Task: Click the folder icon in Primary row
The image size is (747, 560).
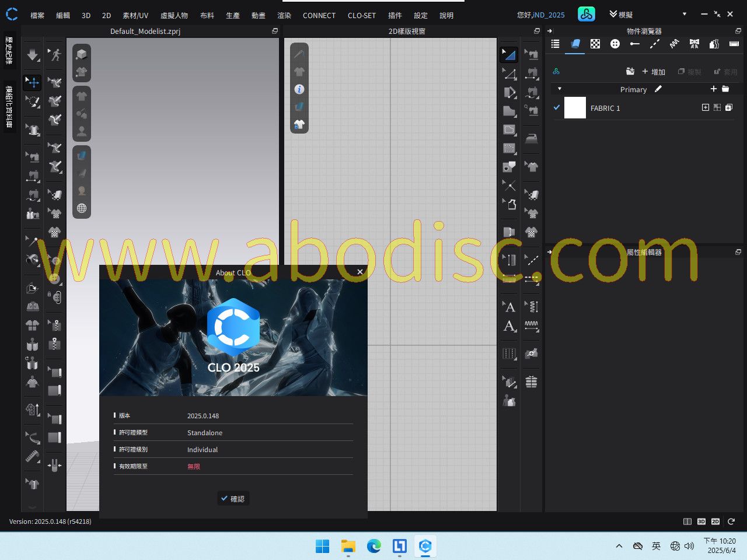Action: pyautogui.click(x=725, y=89)
